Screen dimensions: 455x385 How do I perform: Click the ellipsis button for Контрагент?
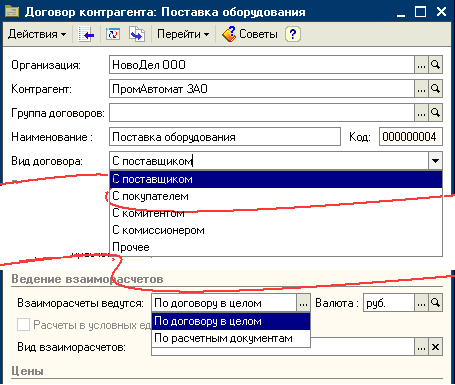point(421,89)
